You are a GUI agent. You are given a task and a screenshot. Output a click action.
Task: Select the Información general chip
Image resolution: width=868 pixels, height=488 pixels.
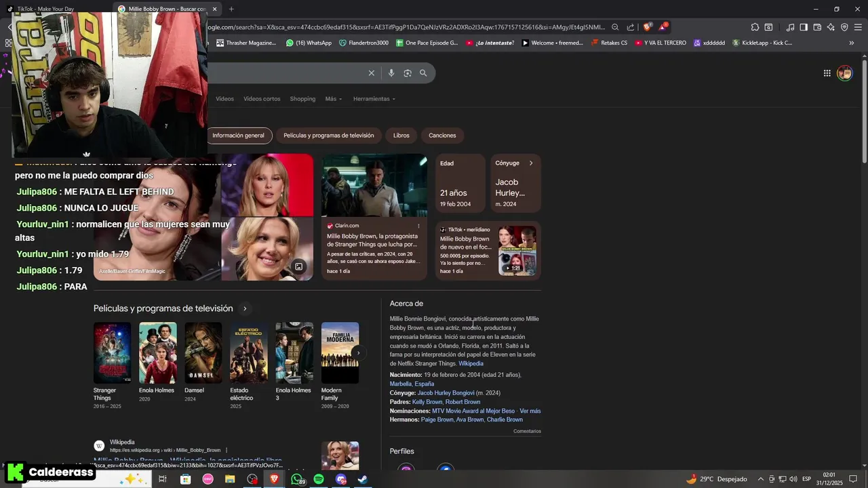pos(239,136)
